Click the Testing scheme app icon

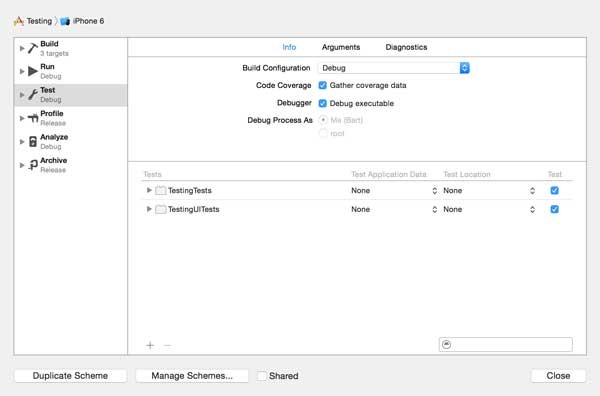pyautogui.click(x=18, y=21)
